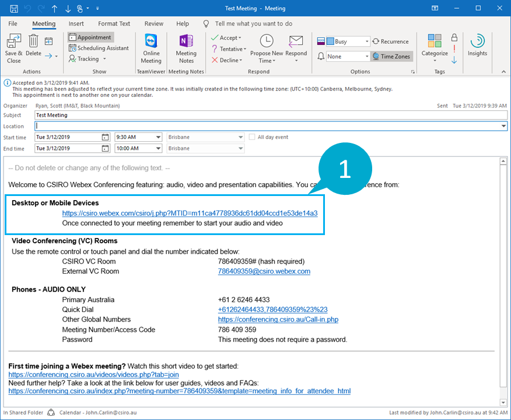This screenshot has height=420, width=511.
Task: Open the 10:00 AM end time dropdown
Action: [x=158, y=148]
